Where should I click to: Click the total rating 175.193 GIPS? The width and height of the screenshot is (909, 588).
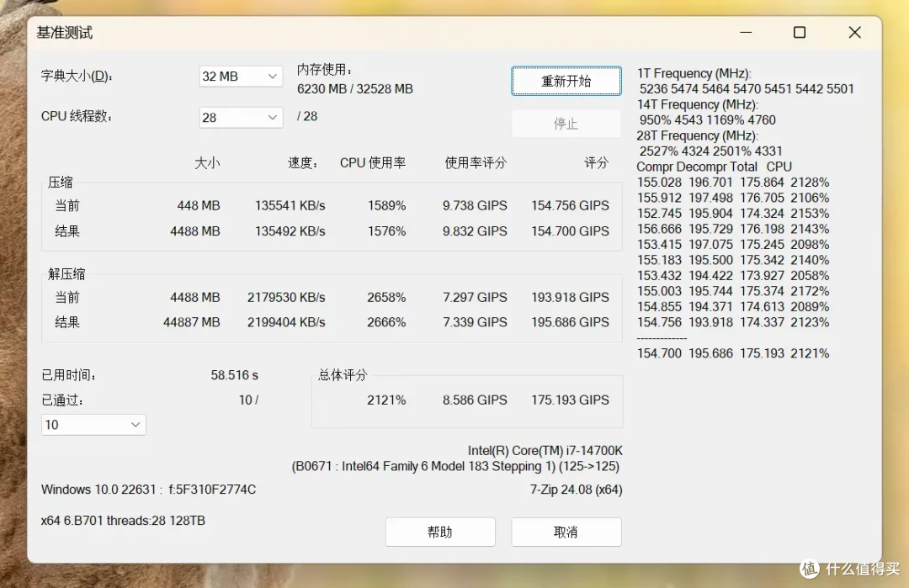coord(570,400)
